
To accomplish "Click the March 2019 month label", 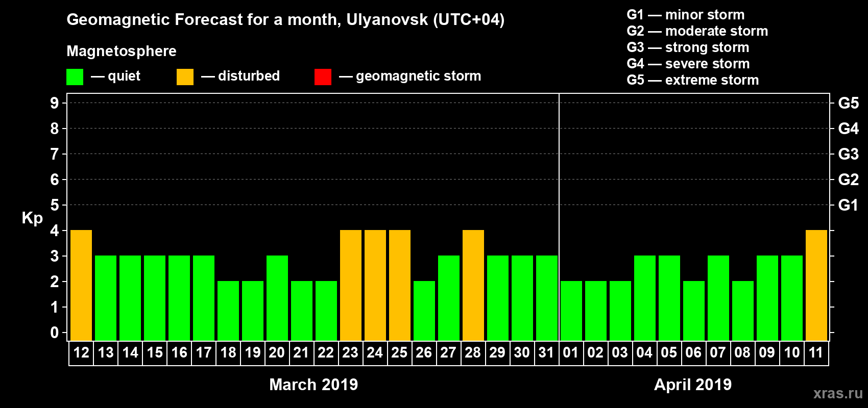I will (x=314, y=385).
